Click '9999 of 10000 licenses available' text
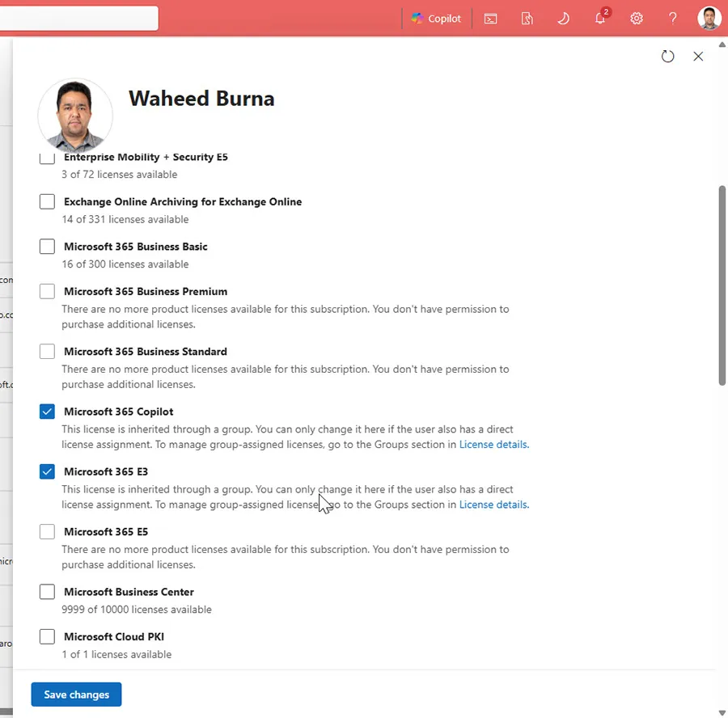This screenshot has height=718, width=728. pos(137,610)
